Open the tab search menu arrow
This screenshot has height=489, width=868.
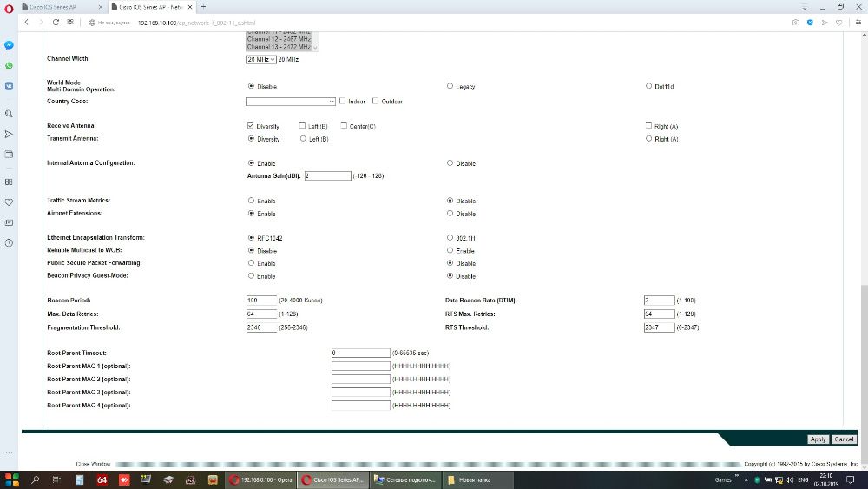pos(805,7)
